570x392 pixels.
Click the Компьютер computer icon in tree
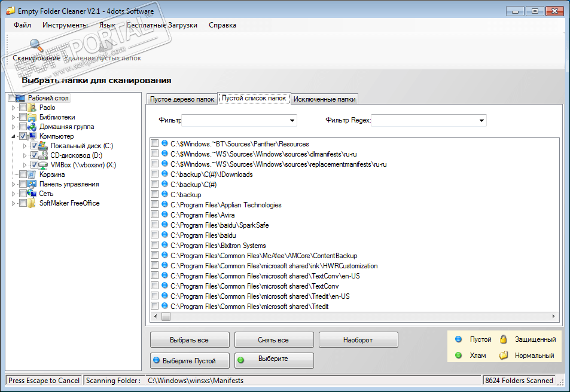tap(32, 136)
